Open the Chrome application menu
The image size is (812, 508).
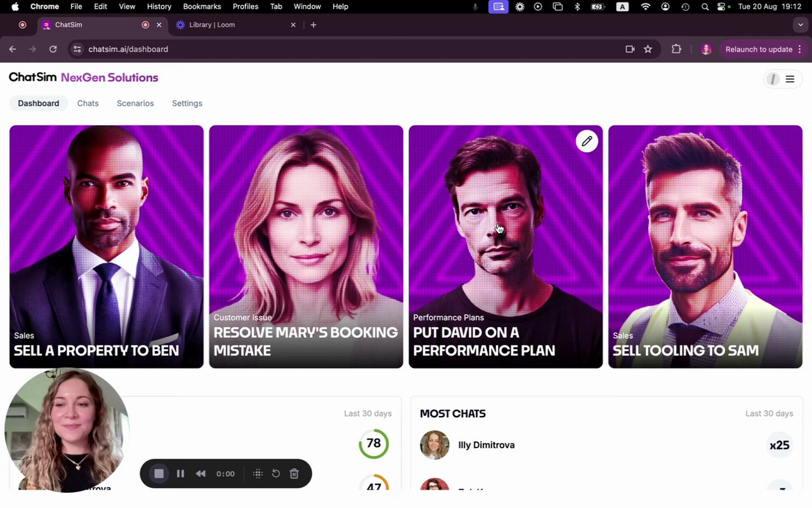[x=45, y=6]
